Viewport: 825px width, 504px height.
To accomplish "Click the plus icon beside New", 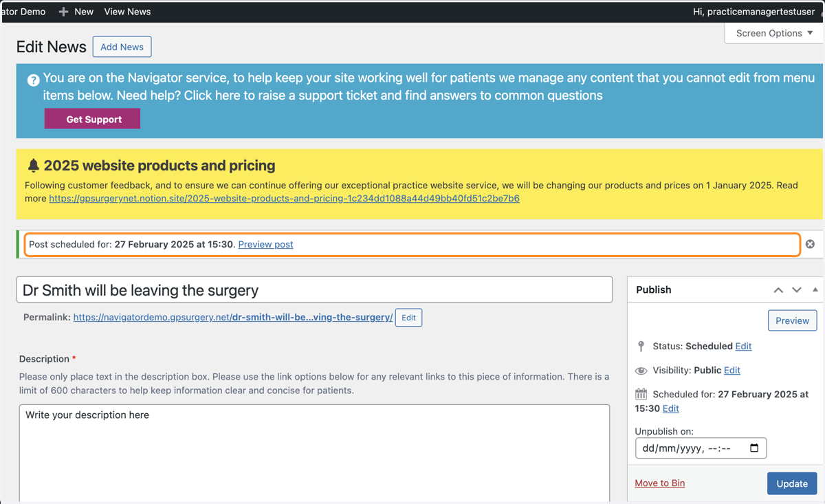I will coord(63,12).
